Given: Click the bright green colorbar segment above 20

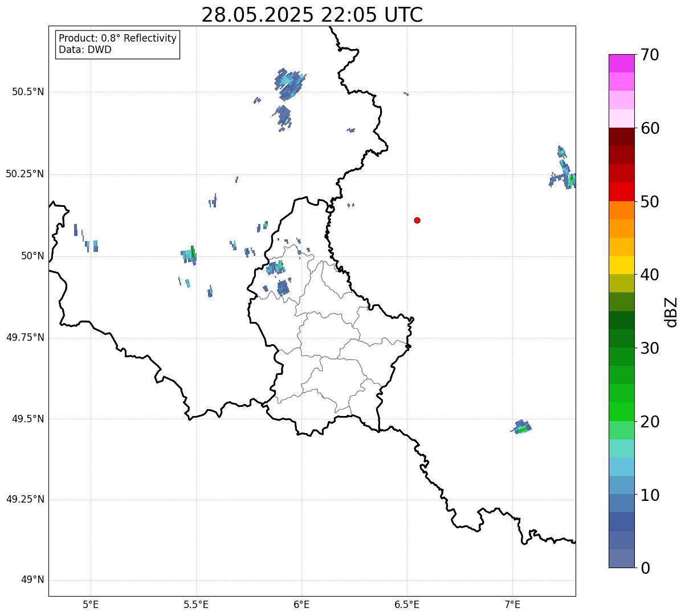Looking at the screenshot, I should pos(621,411).
